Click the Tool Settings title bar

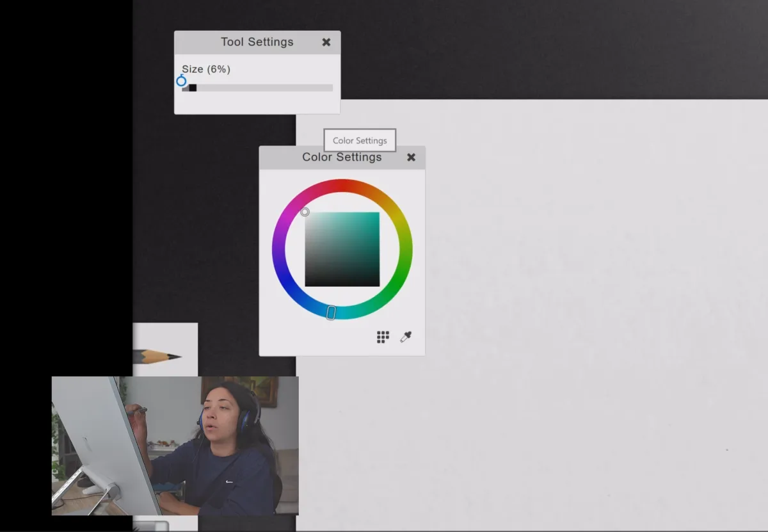tap(257, 42)
